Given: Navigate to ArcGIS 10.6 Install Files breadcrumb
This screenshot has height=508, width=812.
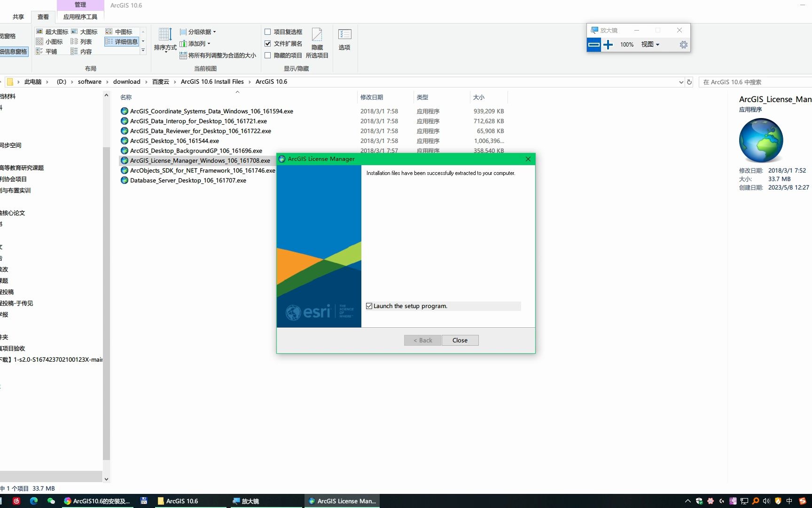Looking at the screenshot, I should (212, 82).
